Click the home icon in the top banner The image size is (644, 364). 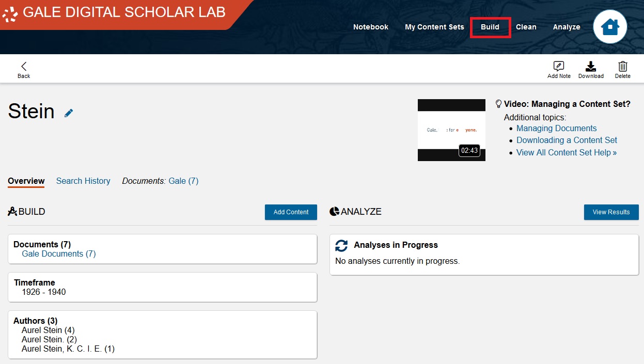610,26
